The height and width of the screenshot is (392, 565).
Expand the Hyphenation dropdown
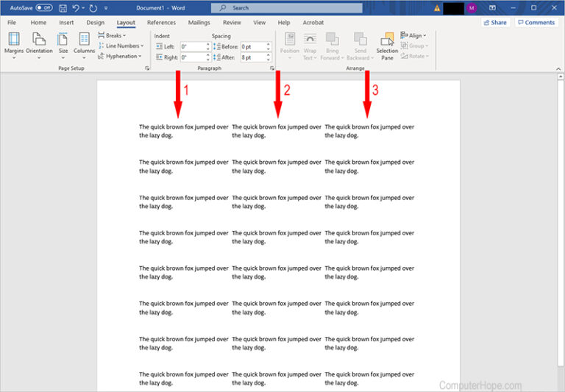120,56
